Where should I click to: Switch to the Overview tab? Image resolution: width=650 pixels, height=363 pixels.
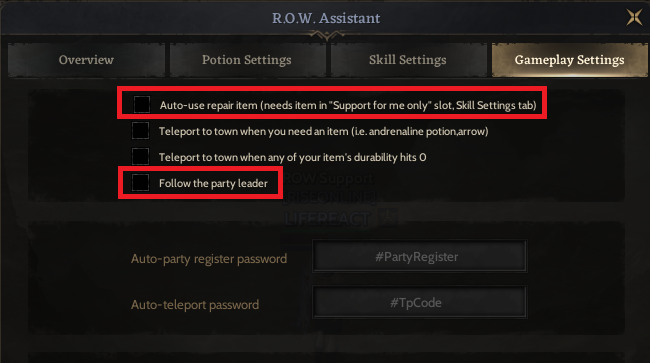coord(86,60)
